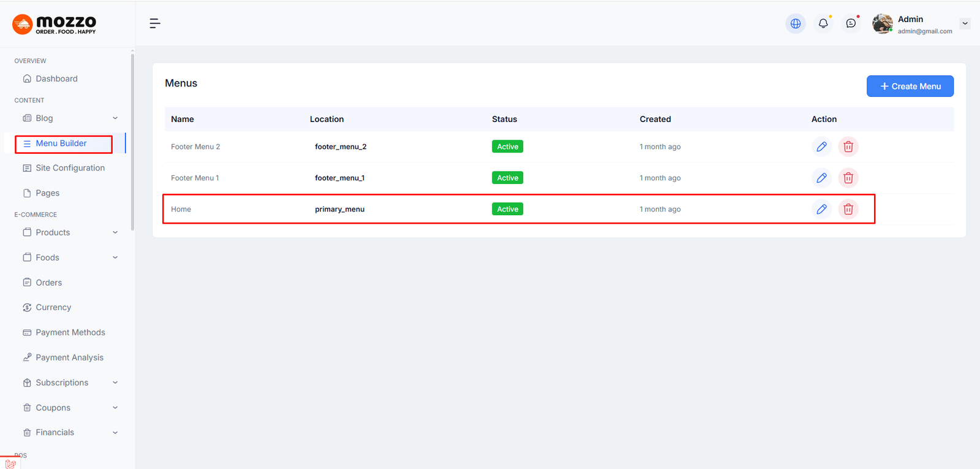Click the Create Menu button

pyautogui.click(x=910, y=86)
